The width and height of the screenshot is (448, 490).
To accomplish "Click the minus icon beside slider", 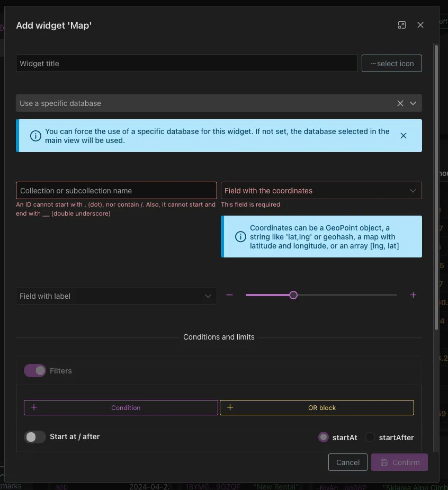I will pyautogui.click(x=229, y=295).
